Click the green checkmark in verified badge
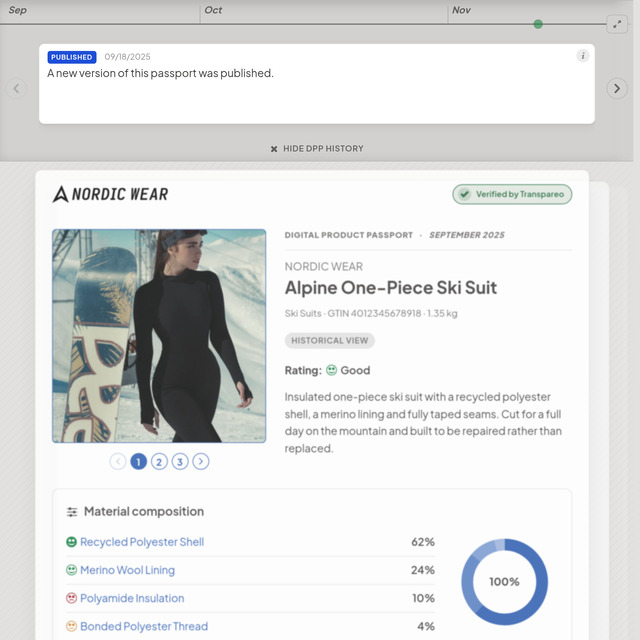 point(464,194)
